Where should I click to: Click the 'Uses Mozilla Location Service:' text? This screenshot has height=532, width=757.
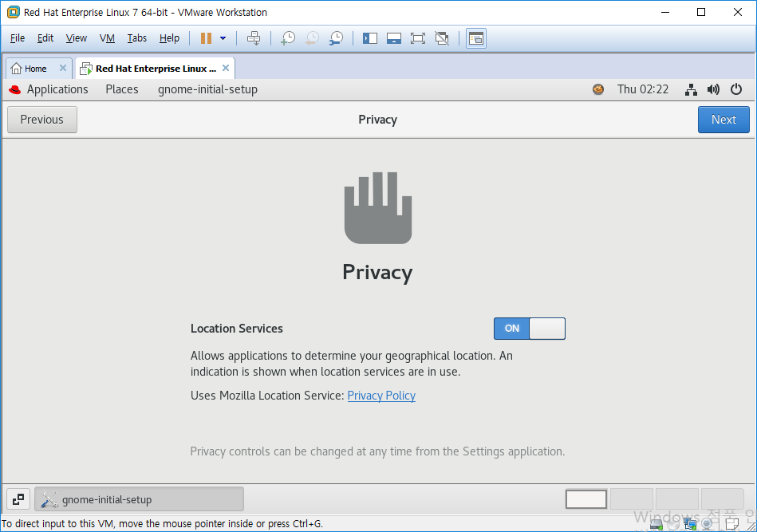(x=267, y=396)
